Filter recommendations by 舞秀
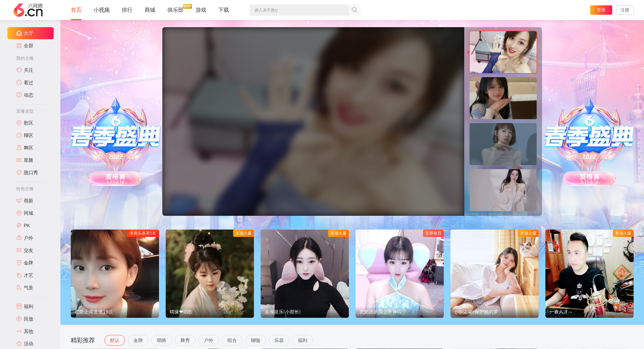644x349 pixels. (185, 340)
